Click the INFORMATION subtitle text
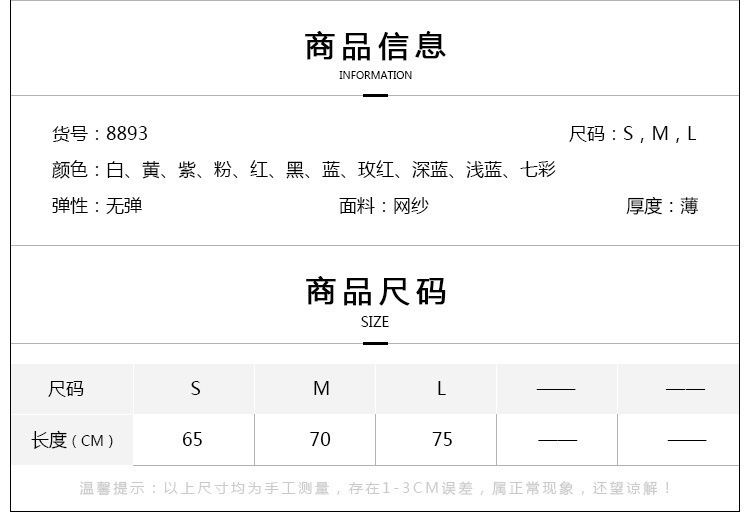750x512 pixels. pyautogui.click(x=375, y=75)
